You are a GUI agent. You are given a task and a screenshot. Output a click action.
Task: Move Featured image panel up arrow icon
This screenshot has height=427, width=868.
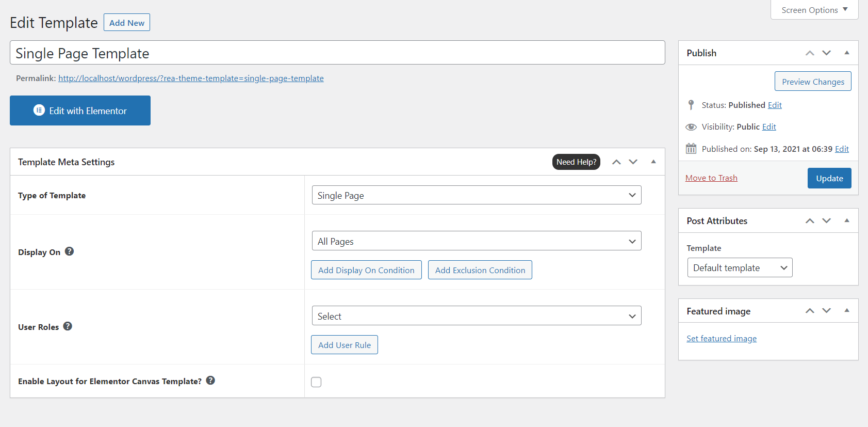(810, 311)
